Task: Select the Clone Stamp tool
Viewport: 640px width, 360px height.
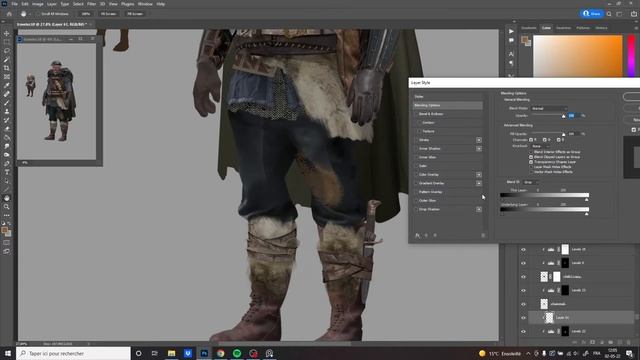Action: 7,111
